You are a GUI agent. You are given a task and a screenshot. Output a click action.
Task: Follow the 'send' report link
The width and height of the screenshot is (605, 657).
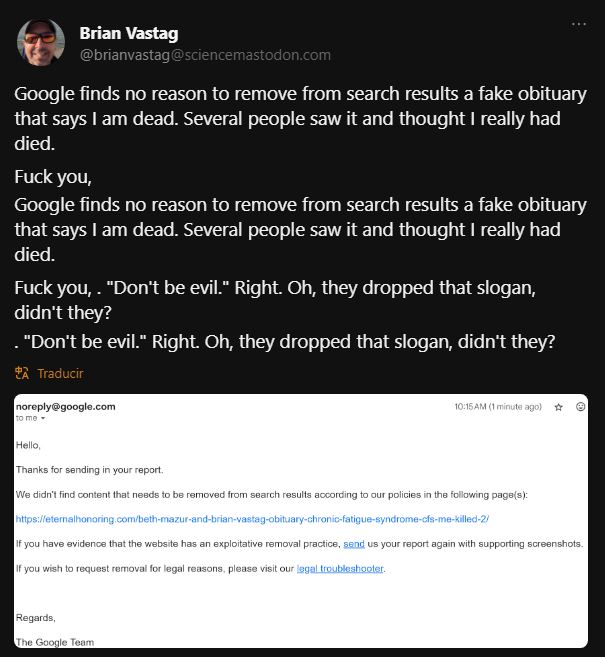354,544
